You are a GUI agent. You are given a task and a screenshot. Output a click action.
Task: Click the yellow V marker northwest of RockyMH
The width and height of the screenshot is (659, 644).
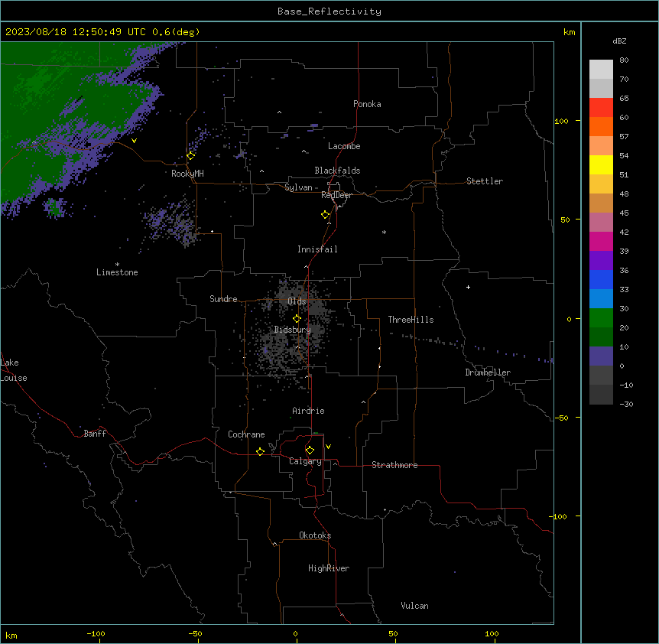(x=134, y=141)
